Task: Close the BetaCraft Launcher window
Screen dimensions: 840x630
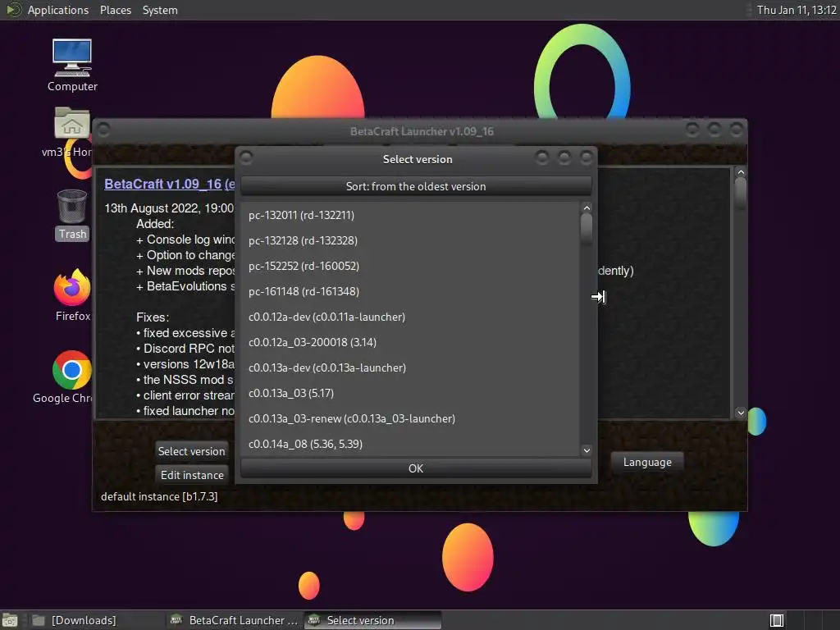Action: click(x=737, y=130)
